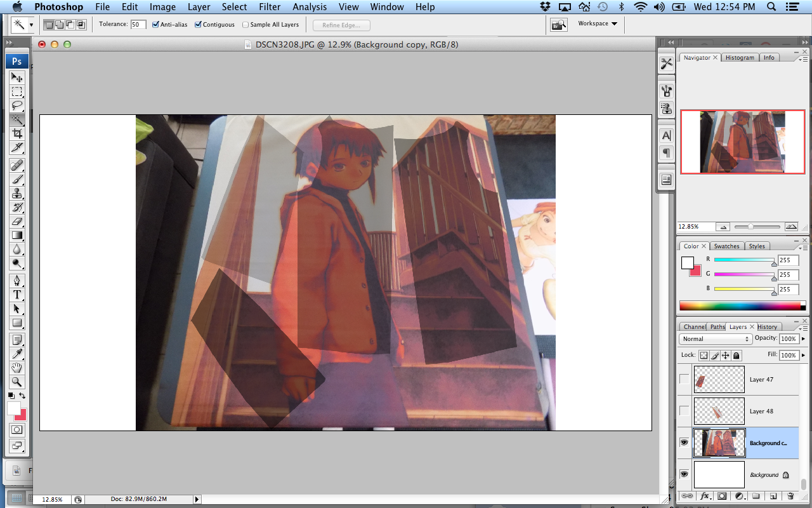Open Adobe Bridge from options bar
This screenshot has height=508, width=812.
[x=558, y=25]
